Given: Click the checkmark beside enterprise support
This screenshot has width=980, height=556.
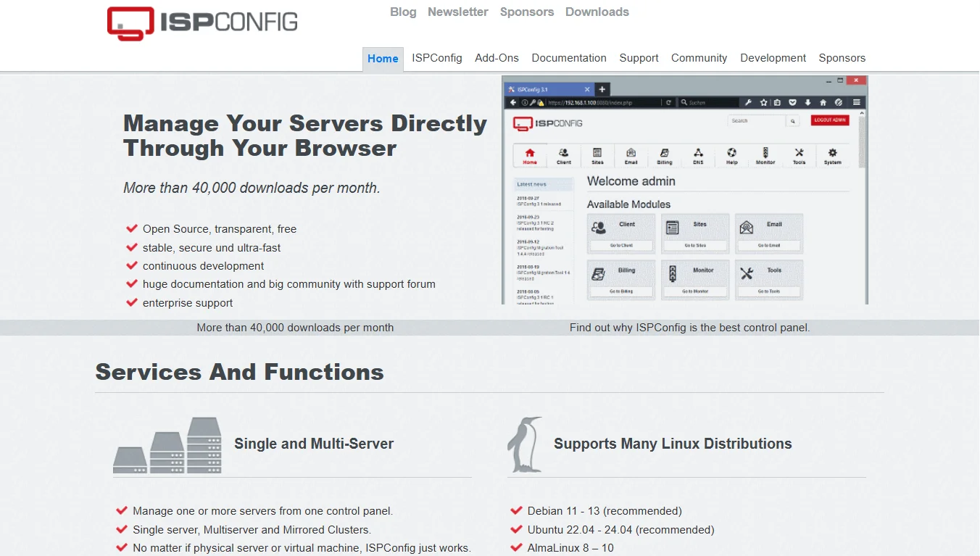Looking at the screenshot, I should [x=132, y=302].
